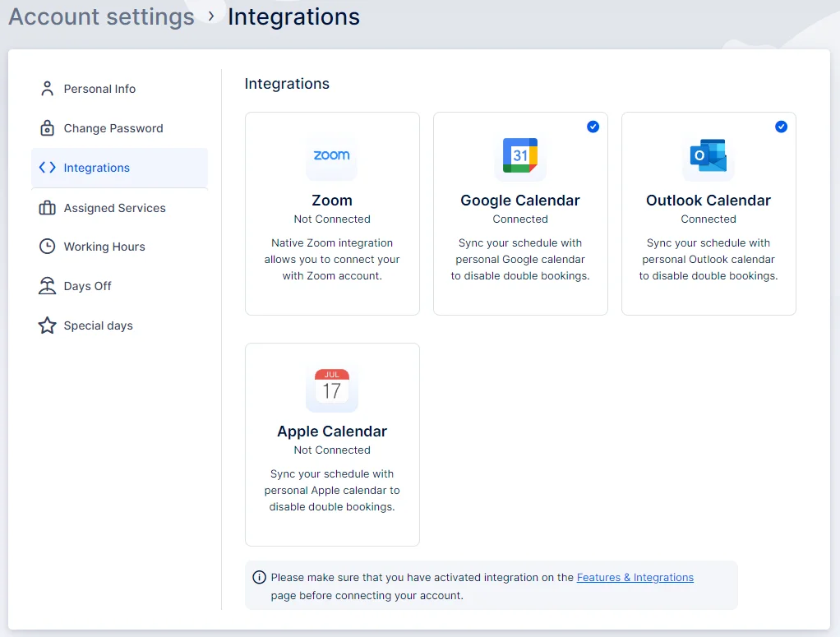
Task: Click the Days Off beach umbrella icon
Action: coord(47,286)
